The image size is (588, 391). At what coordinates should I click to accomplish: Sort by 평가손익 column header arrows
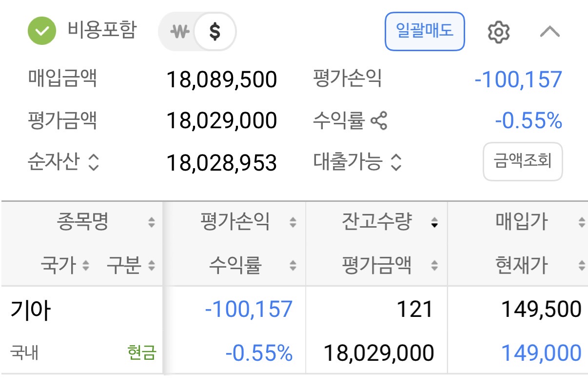293,223
